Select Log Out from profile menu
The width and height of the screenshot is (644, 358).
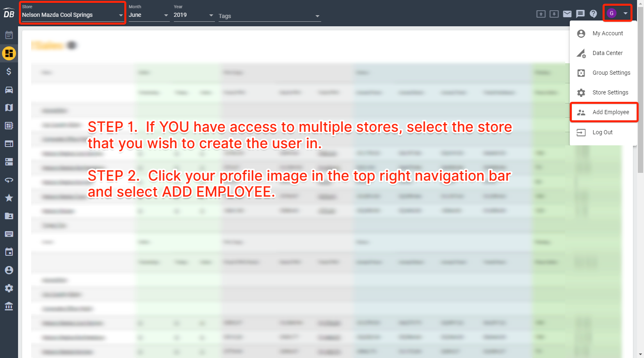[x=603, y=132]
